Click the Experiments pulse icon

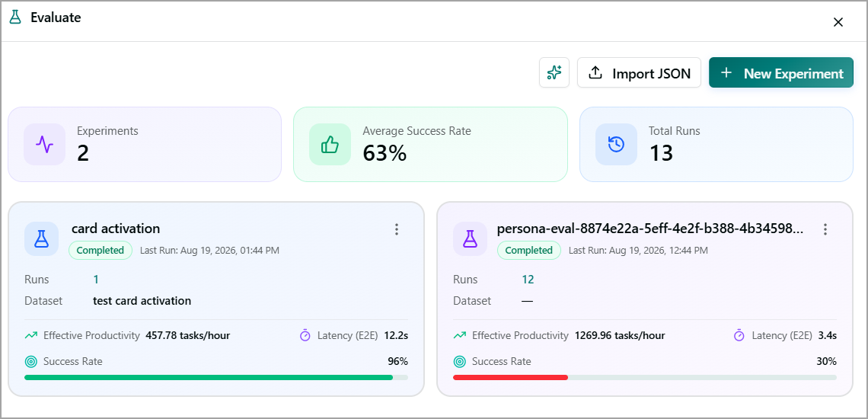(44, 144)
